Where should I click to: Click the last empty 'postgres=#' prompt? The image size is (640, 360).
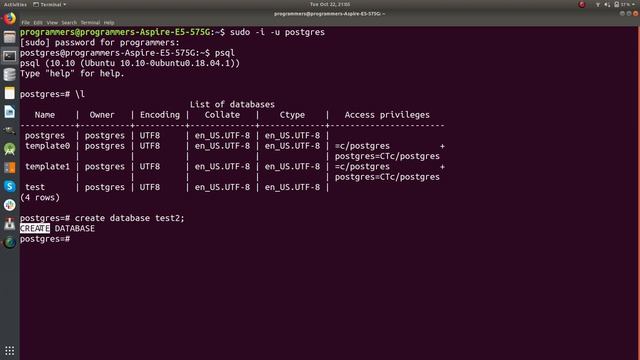tap(45, 239)
